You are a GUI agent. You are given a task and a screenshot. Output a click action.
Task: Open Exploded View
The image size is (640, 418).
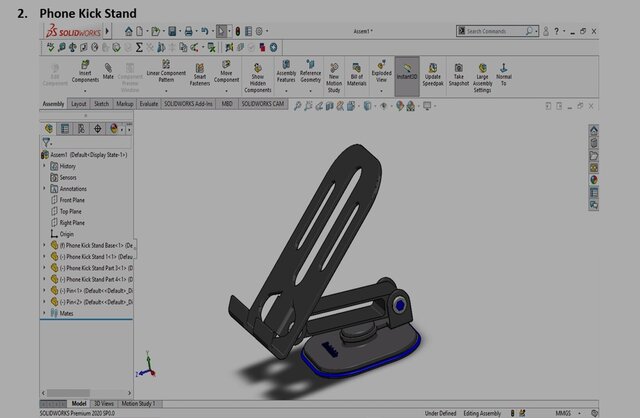point(381,71)
